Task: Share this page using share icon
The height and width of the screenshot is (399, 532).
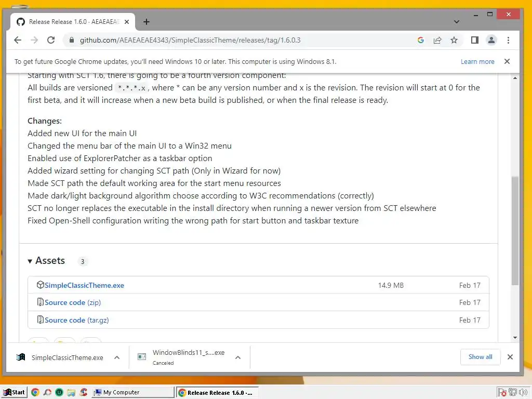Action: (437, 40)
